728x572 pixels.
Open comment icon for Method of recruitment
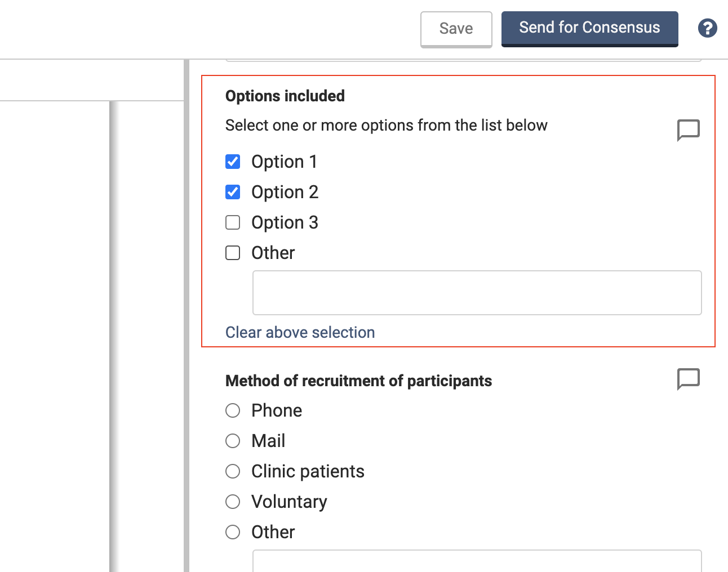(x=688, y=379)
